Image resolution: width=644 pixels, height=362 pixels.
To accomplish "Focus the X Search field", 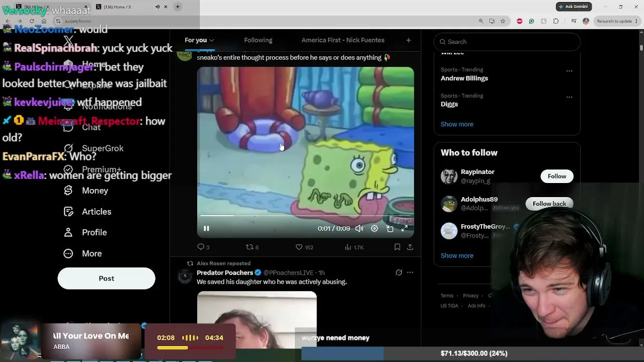I will pyautogui.click(x=507, y=42).
